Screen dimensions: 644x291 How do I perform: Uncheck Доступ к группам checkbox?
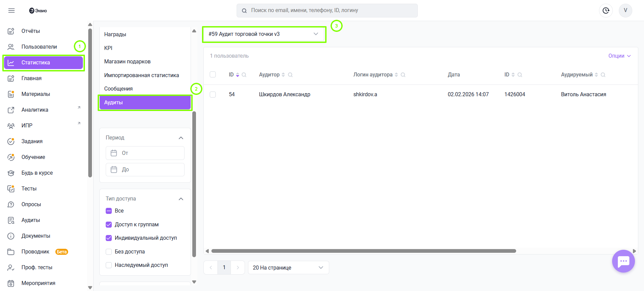(x=109, y=225)
